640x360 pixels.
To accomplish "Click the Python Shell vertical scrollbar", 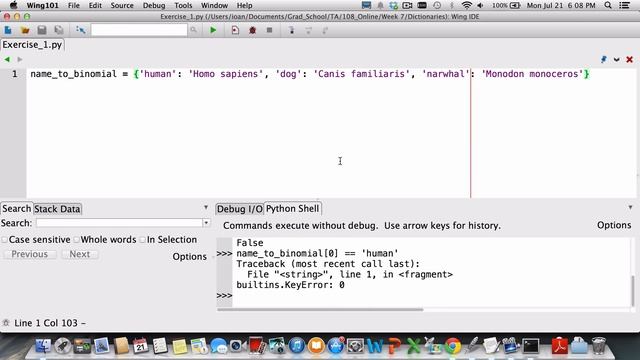I will pyautogui.click(x=633, y=290).
